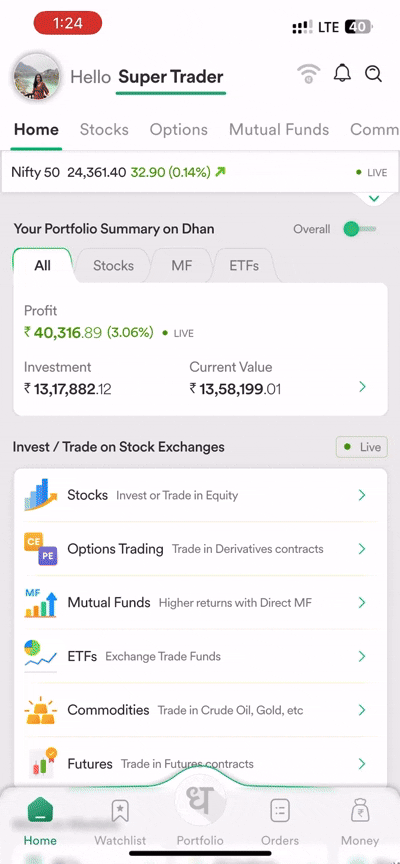Screen dimensions: 400x864
Task: Open the Orders list icon
Action: pos(280,811)
